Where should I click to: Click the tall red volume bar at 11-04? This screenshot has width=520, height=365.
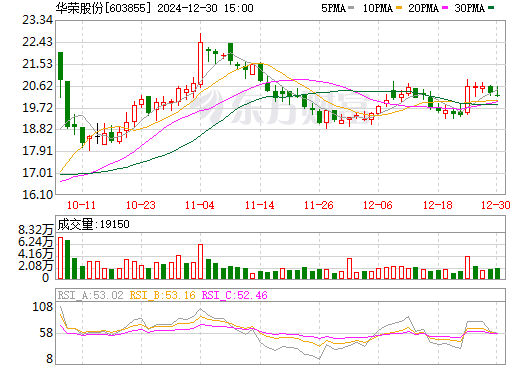(200, 262)
